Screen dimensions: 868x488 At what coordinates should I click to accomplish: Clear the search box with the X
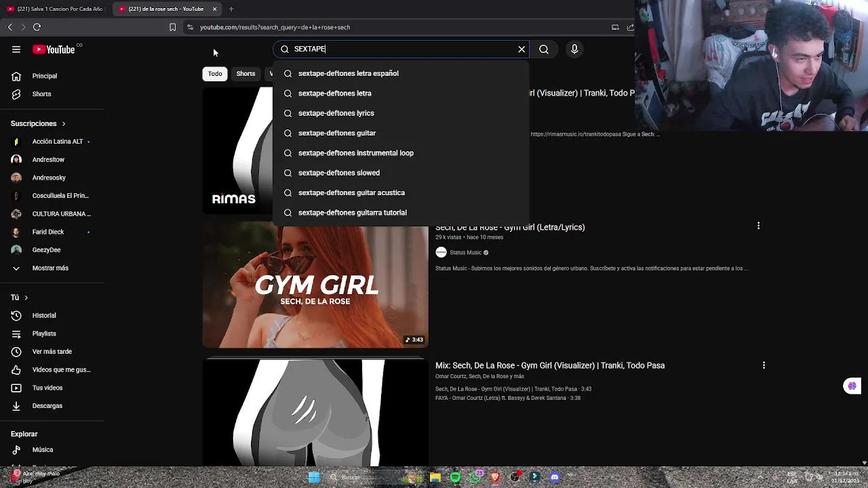point(521,49)
